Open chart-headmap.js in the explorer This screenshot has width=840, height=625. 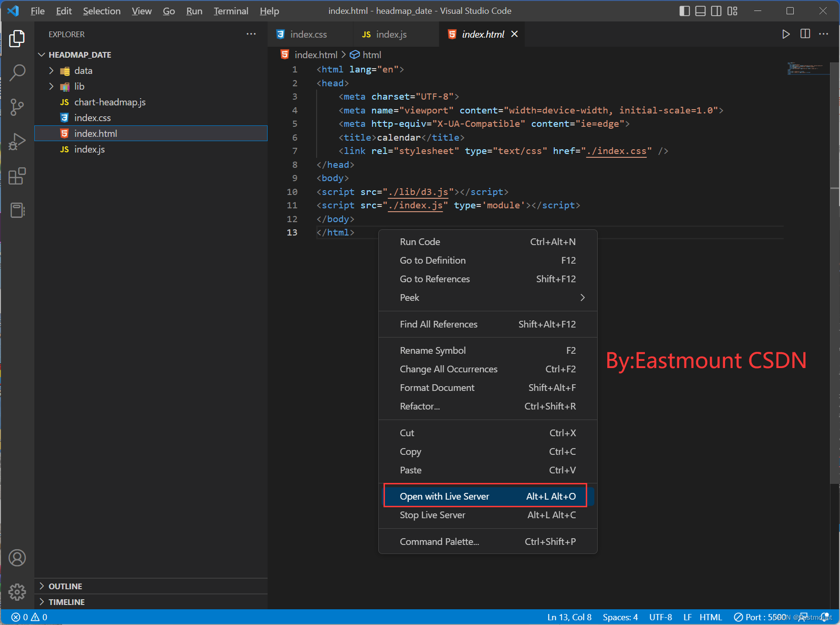click(151, 102)
